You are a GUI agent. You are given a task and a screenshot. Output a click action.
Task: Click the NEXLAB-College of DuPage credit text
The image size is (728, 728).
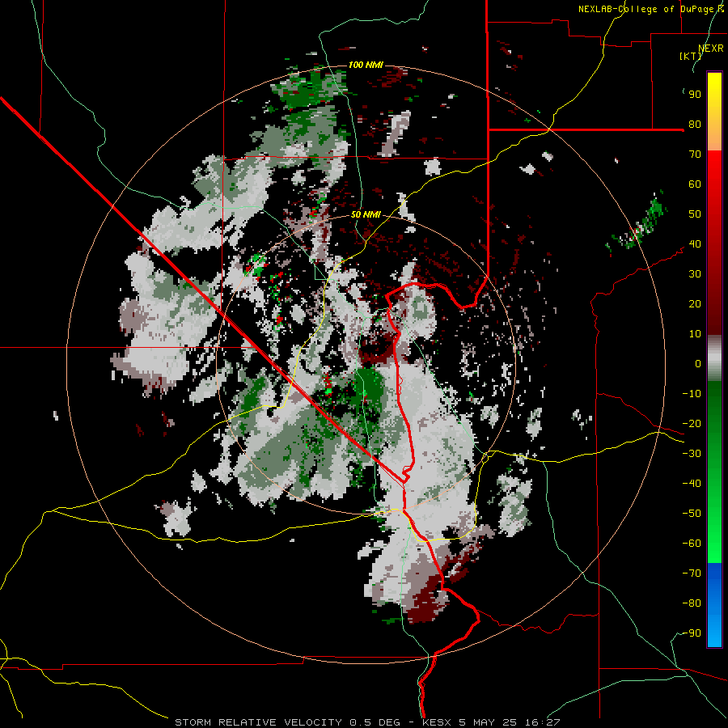click(651, 9)
